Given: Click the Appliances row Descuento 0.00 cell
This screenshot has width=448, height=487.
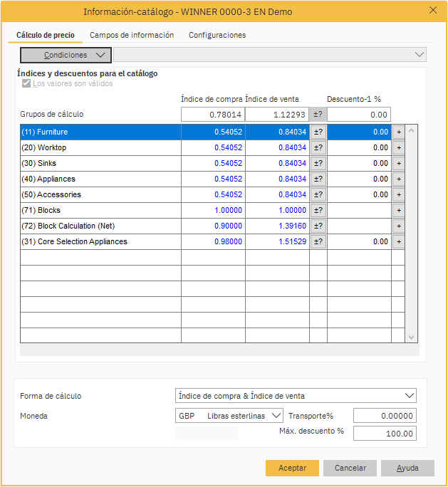Looking at the screenshot, I should (359, 179).
